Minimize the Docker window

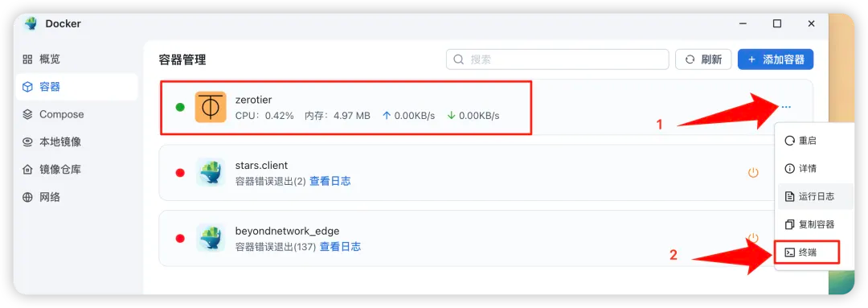click(x=743, y=24)
